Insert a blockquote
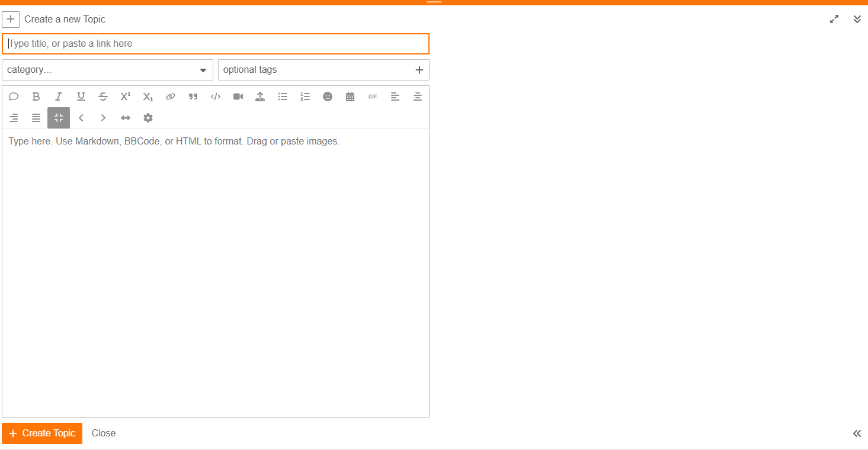The image size is (868, 450). click(193, 97)
